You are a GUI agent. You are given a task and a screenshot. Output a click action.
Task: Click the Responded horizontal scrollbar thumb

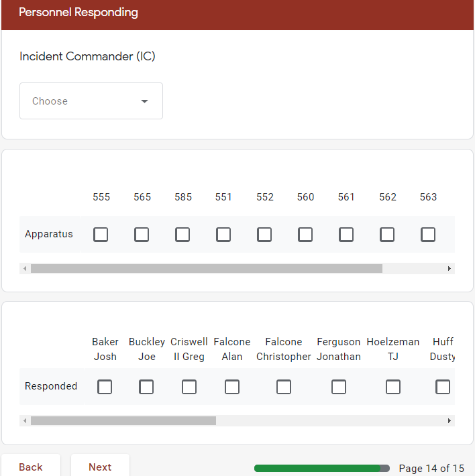tap(123, 421)
